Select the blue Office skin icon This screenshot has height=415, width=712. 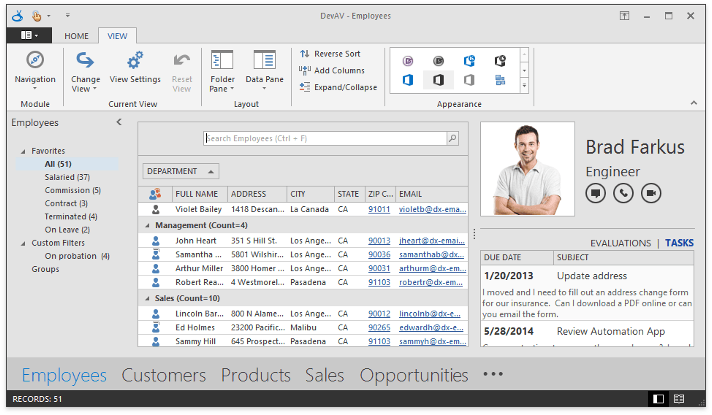point(408,80)
